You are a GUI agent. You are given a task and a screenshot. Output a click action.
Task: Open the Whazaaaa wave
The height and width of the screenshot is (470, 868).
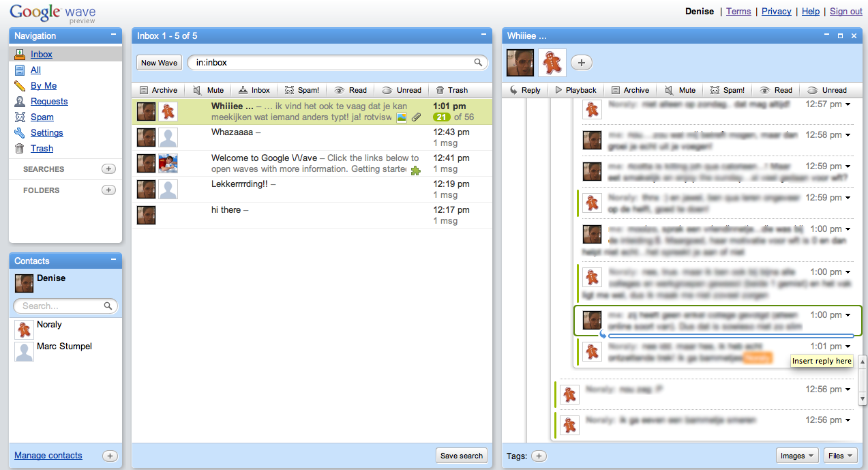point(312,138)
